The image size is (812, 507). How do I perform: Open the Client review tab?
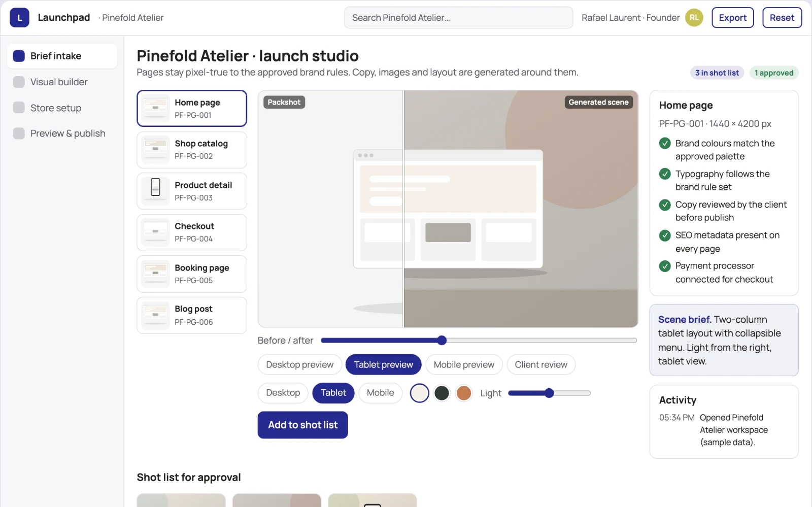[541, 364]
